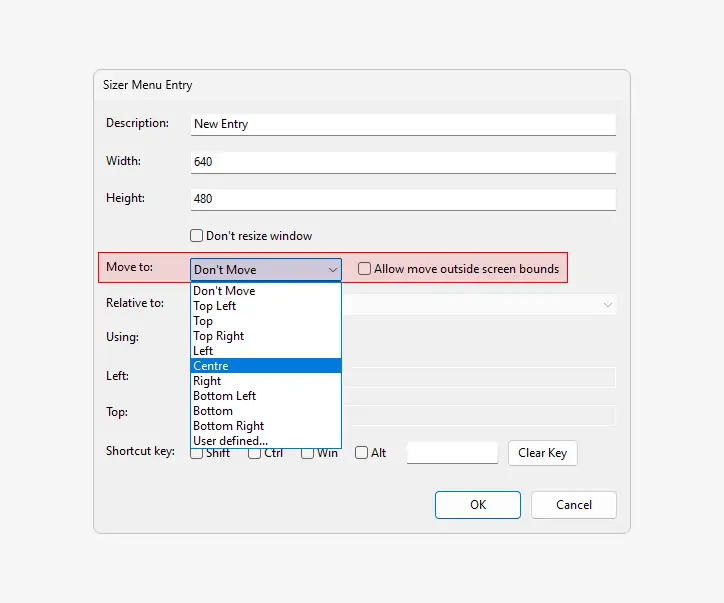Enable Don't resize window checkbox

[197, 236]
